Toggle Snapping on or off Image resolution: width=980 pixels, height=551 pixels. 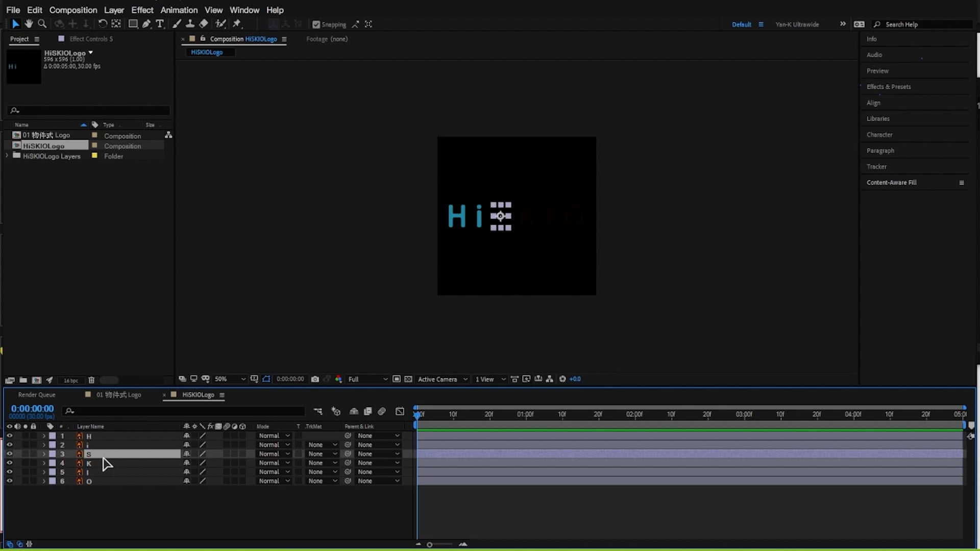[316, 24]
